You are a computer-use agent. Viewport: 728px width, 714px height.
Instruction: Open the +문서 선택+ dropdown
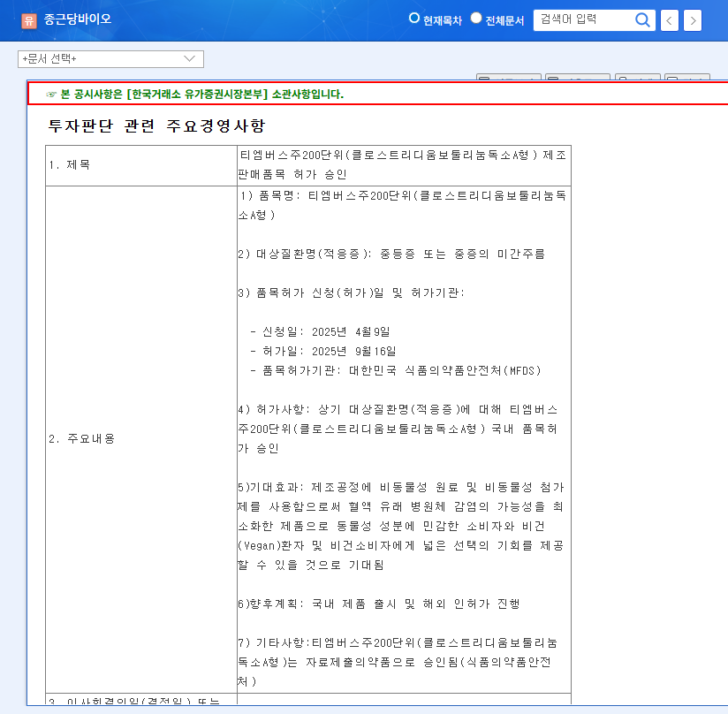[x=110, y=59]
